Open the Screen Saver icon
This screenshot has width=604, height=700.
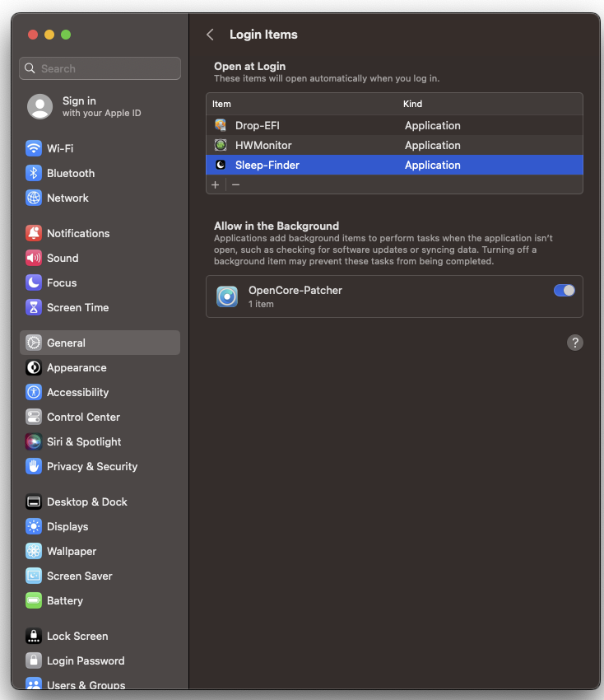[34, 576]
